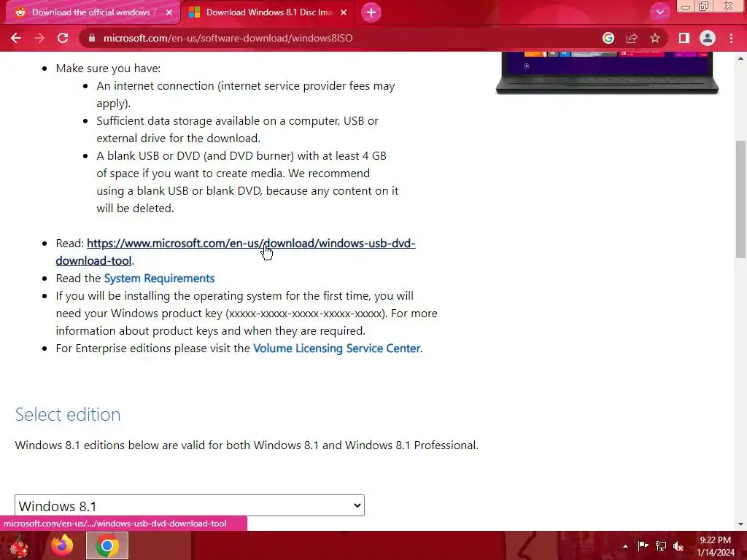
Task: Open the clock showing 9:22 PM
Action: [716, 545]
